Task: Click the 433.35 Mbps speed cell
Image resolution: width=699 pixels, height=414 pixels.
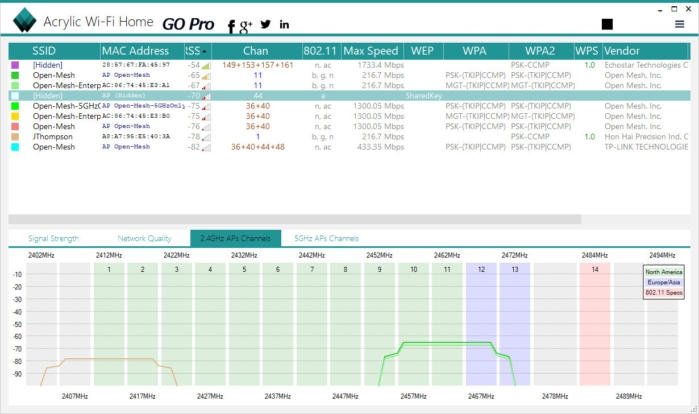Action: click(380, 147)
